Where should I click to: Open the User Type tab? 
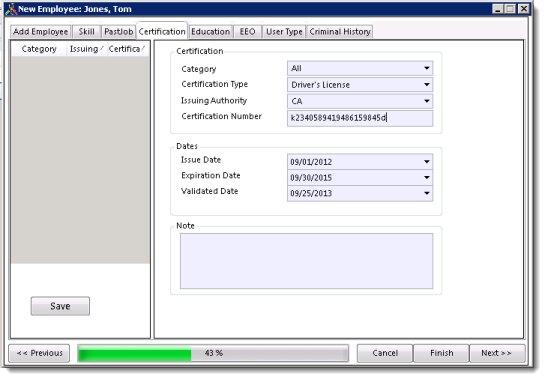tap(284, 32)
